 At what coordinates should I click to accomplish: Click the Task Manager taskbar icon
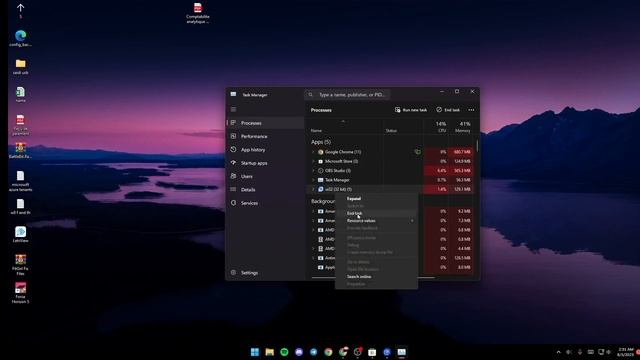(402, 352)
